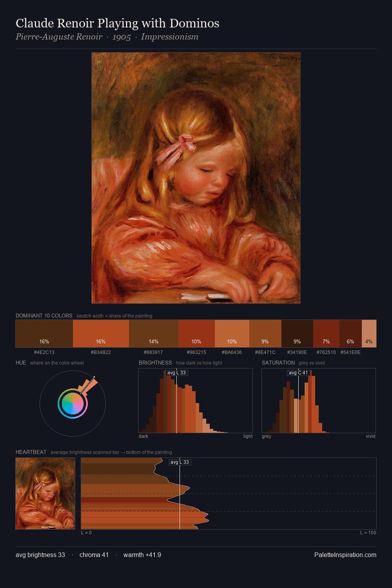Click hex code '#8E471C' text
Screen dimensions: 392x588
coord(265,352)
